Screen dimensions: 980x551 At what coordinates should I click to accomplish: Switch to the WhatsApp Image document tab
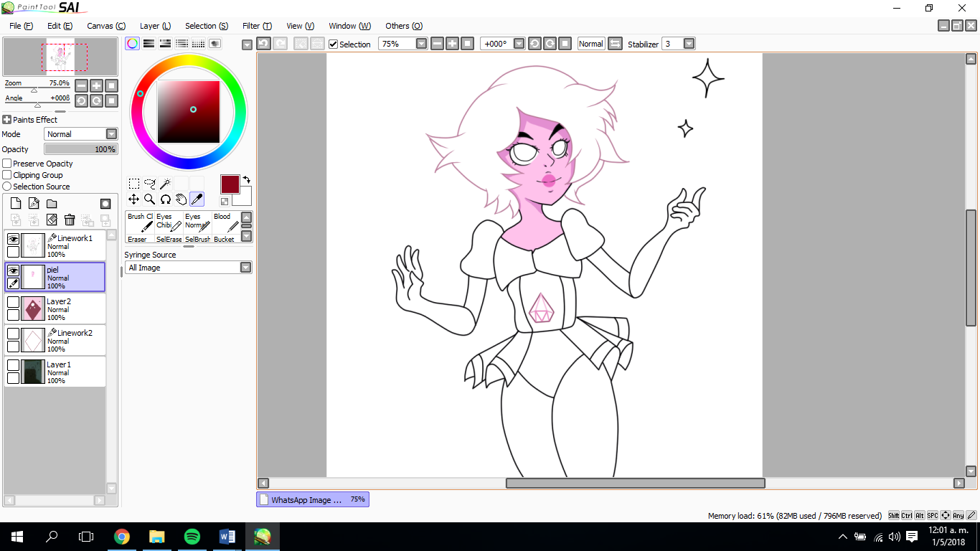(x=313, y=499)
